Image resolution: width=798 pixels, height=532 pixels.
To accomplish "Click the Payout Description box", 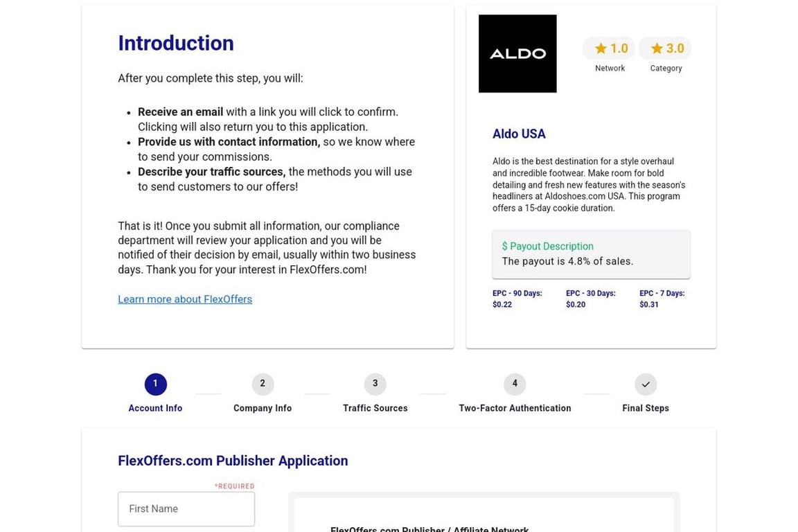I will pos(591,254).
